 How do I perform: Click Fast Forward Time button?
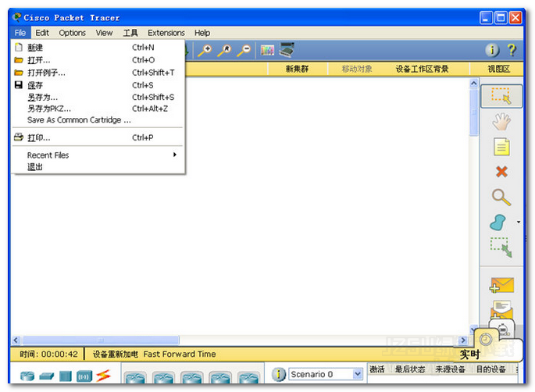pos(180,355)
